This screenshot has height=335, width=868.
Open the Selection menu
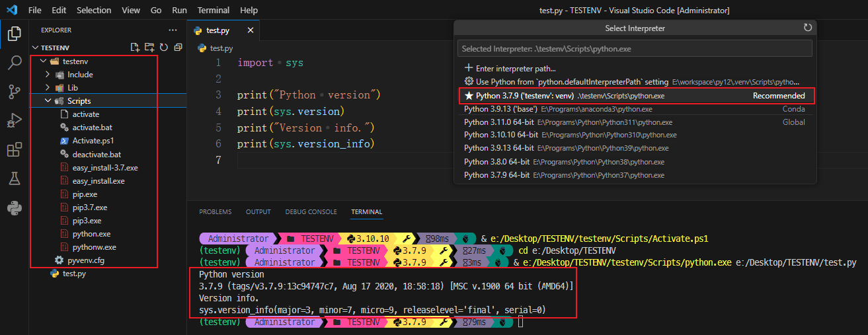(94, 10)
